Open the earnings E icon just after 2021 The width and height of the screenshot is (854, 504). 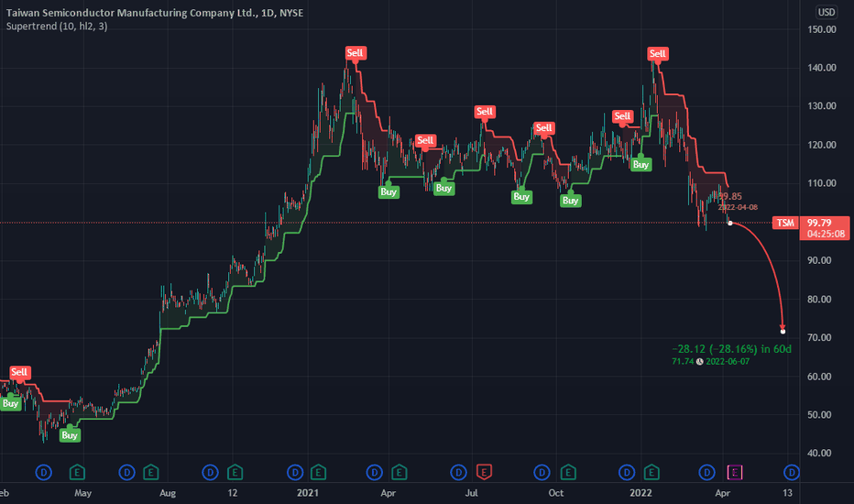pyautogui.click(x=319, y=473)
